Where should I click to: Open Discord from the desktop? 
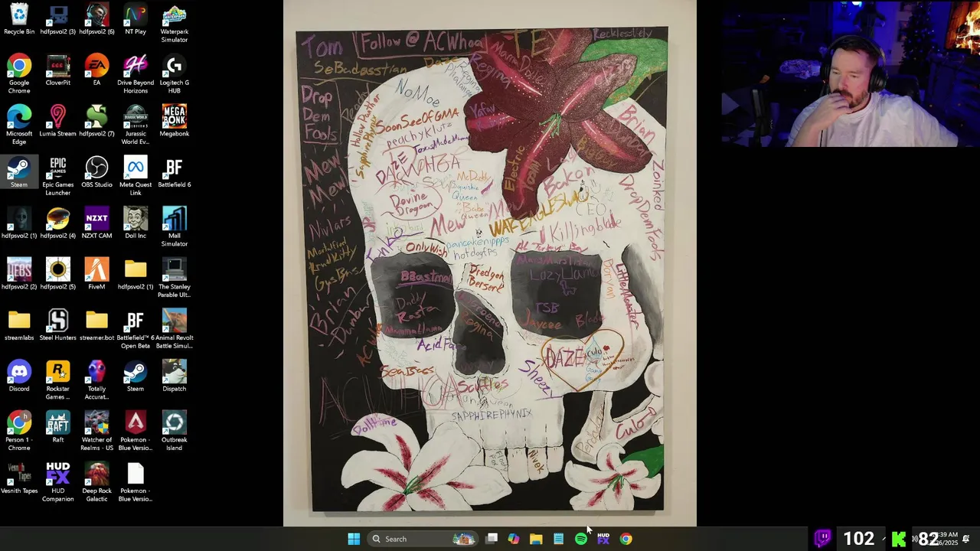[19, 377]
